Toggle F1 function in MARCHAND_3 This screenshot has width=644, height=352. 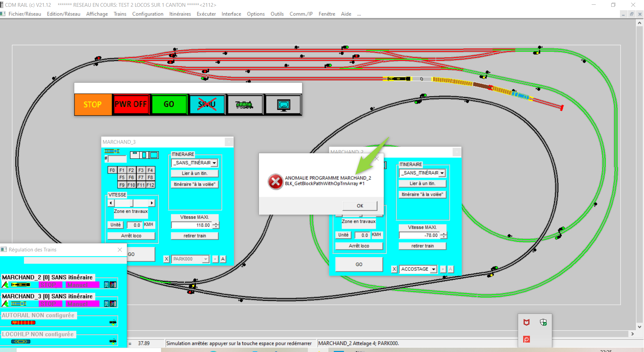(122, 170)
